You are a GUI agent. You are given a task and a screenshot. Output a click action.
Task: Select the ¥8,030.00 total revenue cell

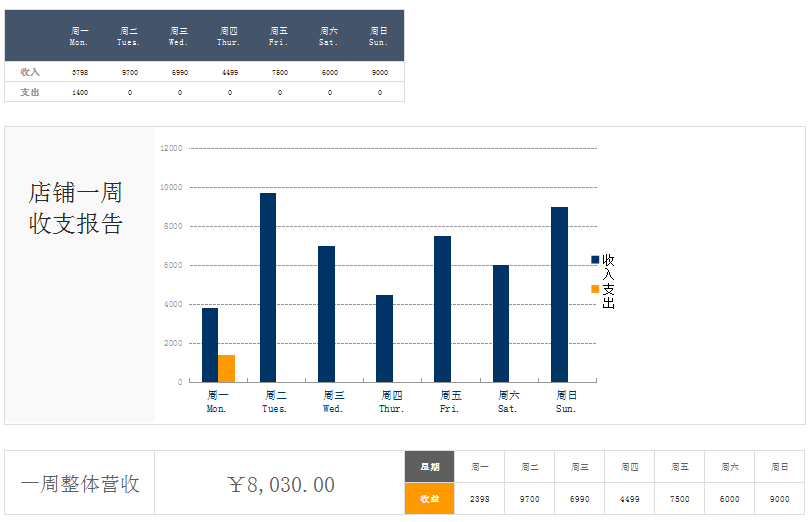280,485
